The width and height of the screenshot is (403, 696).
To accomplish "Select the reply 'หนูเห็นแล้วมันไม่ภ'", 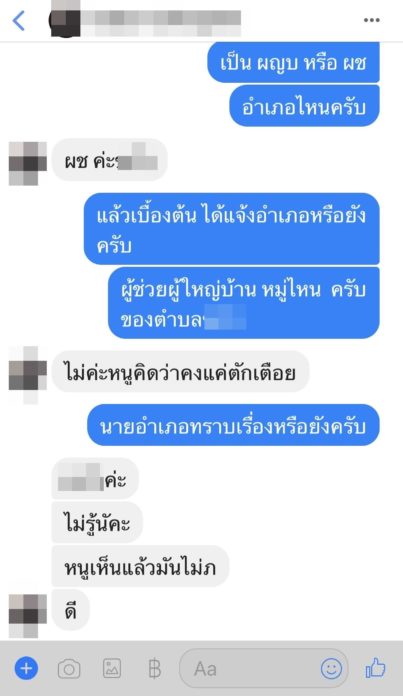I will click(x=140, y=566).
